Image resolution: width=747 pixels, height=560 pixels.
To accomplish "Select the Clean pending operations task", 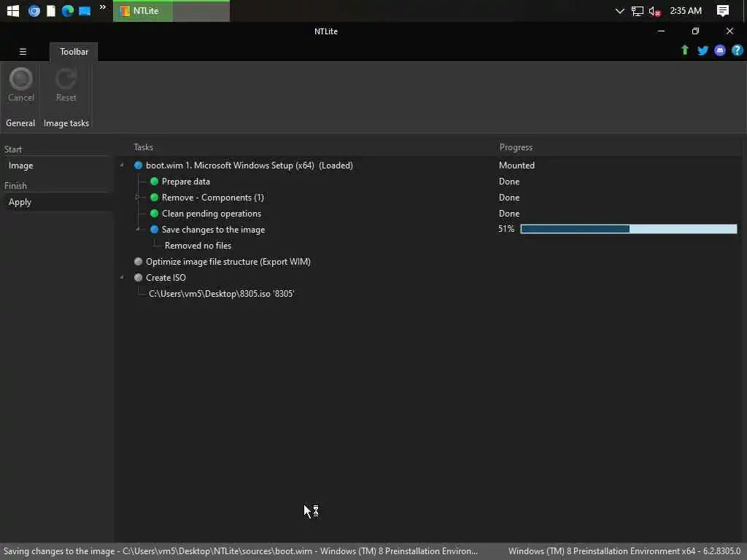I will 212,214.
